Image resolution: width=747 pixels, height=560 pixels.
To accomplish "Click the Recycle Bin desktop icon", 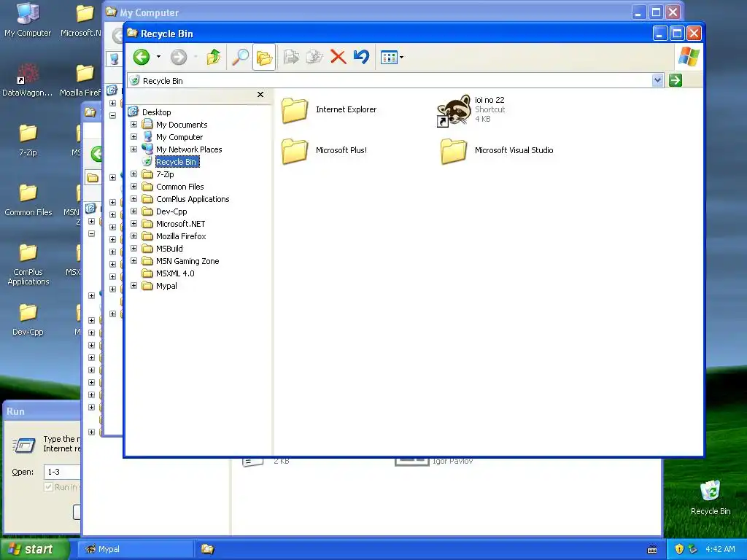I will [711, 497].
